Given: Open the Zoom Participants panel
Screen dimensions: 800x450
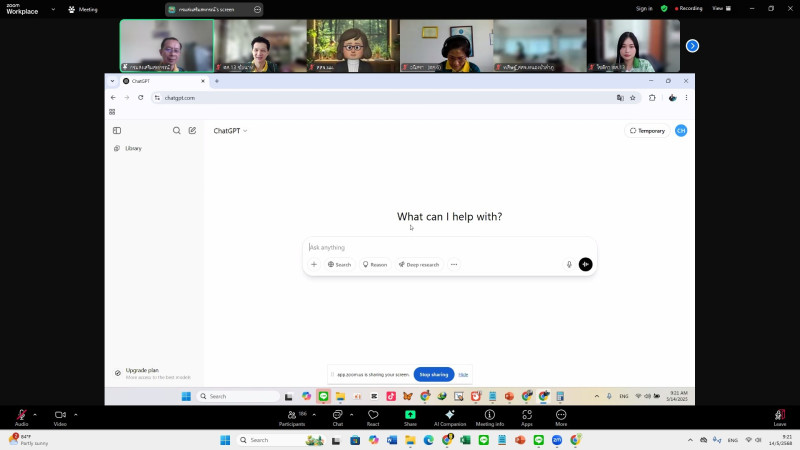Looking at the screenshot, I should (x=292, y=418).
